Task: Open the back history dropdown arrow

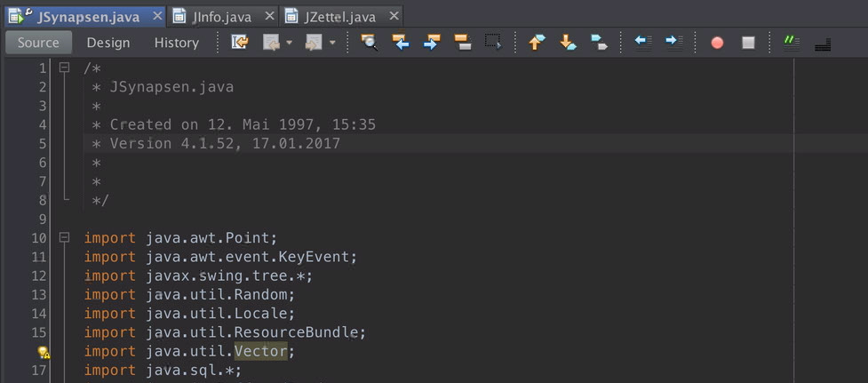Action: coord(289,43)
